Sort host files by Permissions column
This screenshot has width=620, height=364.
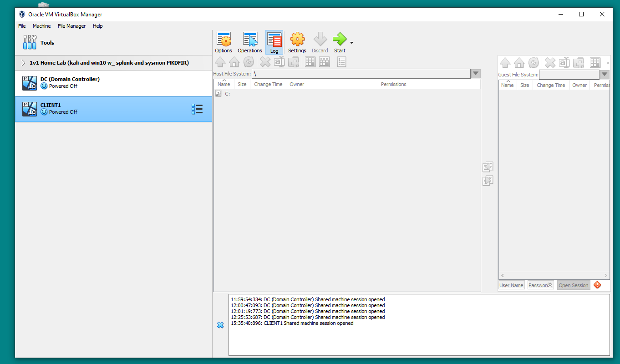[394, 84]
